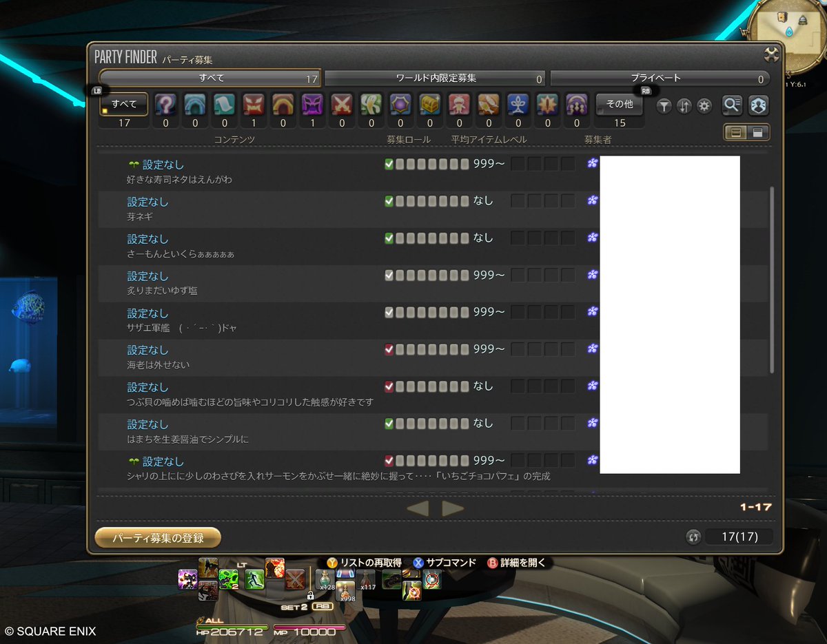This screenshot has width=827, height=644.
Task: Select the purple arch party category icon
Action: [577, 105]
